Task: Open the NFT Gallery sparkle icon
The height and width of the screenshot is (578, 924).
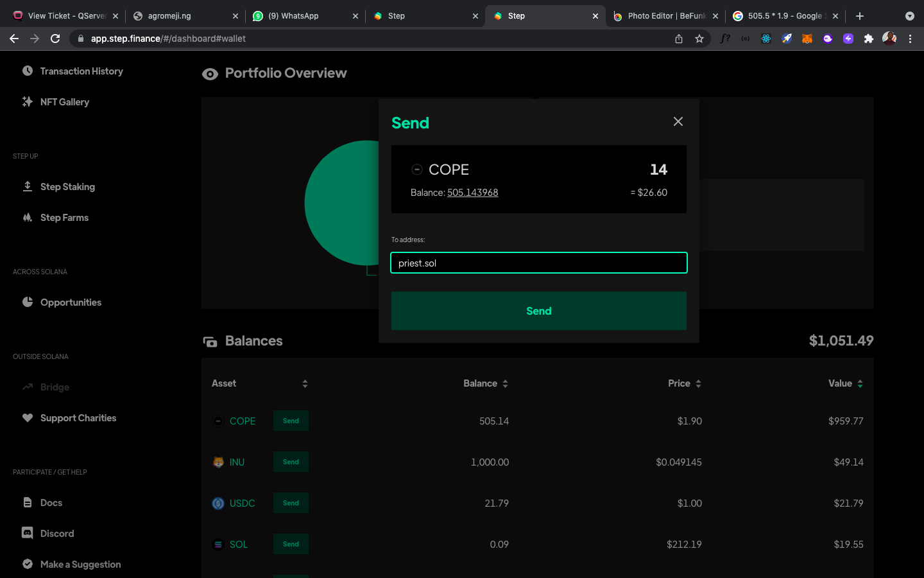Action: (28, 101)
